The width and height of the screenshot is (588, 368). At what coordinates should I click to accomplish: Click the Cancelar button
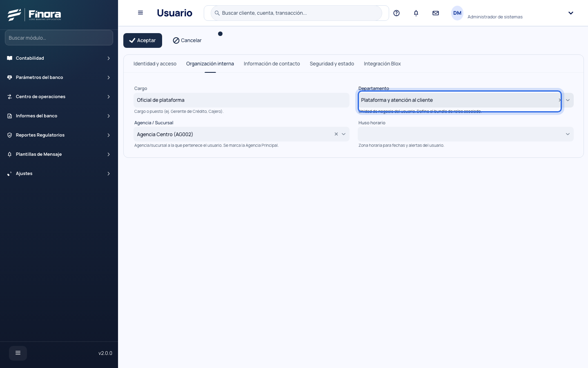pos(187,40)
